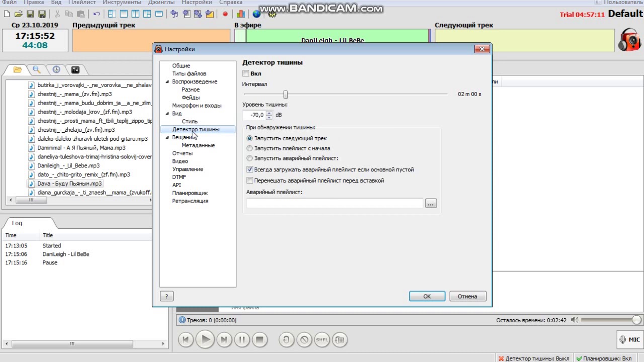Screen dimensions: 644x362
Task: Switch to the search tab with magnifier icon
Action: [37, 69]
